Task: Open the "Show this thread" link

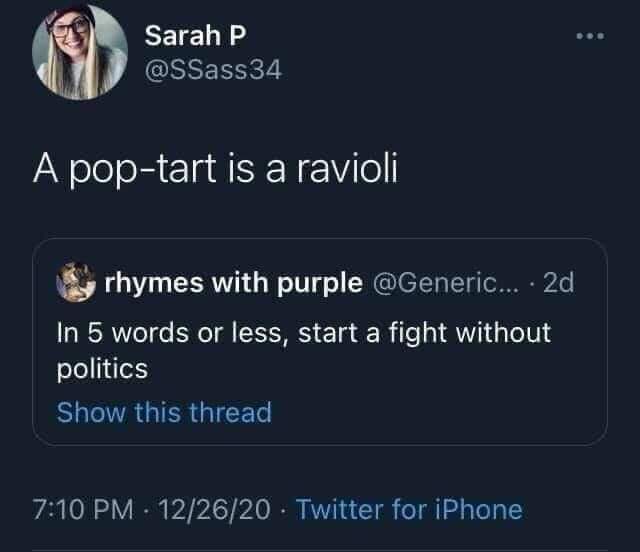Action: click(x=164, y=412)
